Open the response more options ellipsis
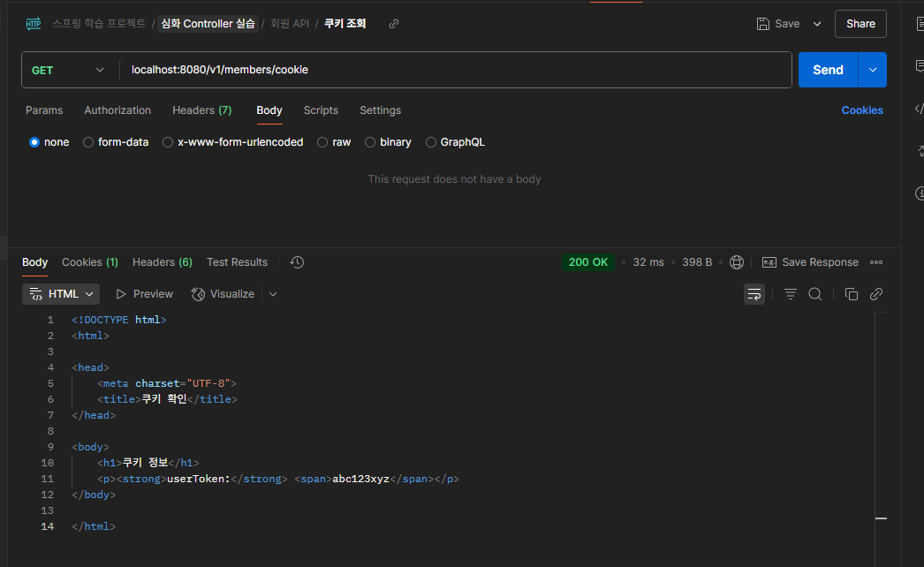 876,262
